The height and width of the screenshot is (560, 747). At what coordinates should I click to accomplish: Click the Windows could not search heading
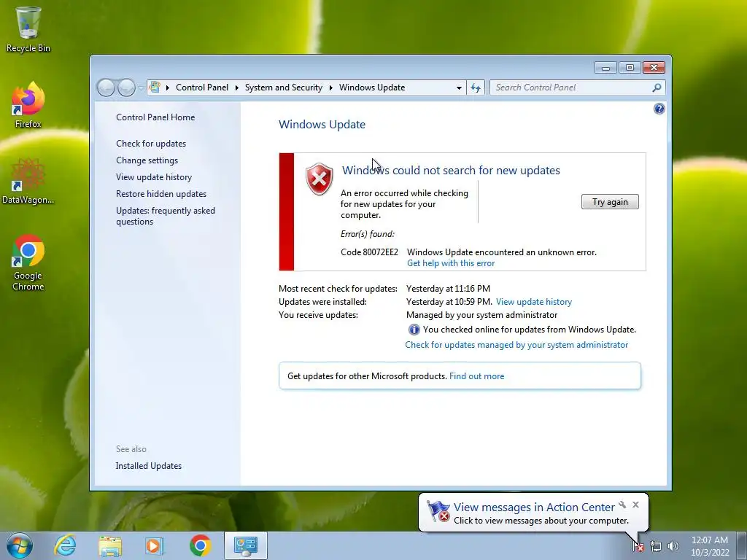451,171
